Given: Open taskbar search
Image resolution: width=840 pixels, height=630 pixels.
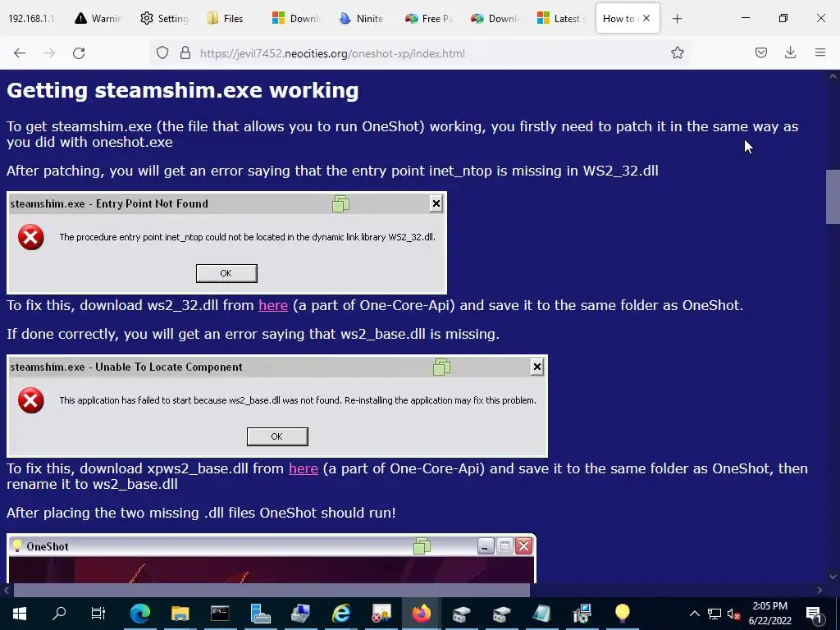Looking at the screenshot, I should coord(59,614).
